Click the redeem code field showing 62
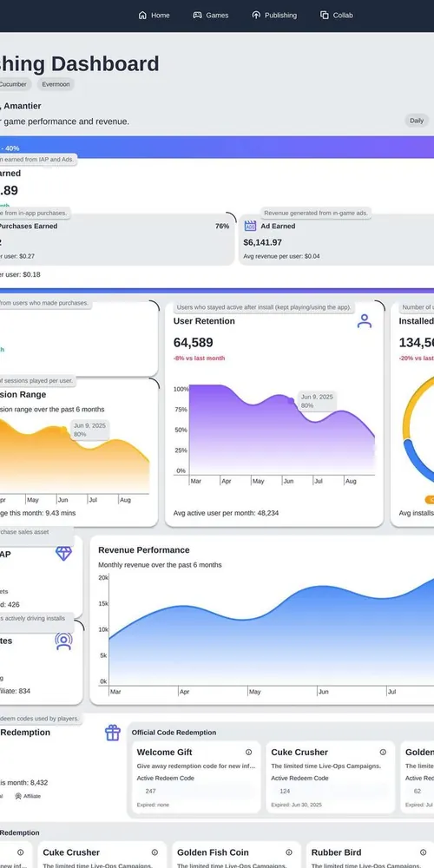 tap(419, 791)
